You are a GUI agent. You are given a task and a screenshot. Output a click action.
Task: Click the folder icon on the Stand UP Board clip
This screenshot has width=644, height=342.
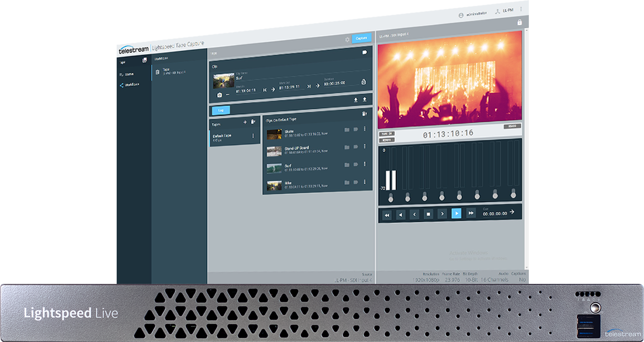coord(347,147)
